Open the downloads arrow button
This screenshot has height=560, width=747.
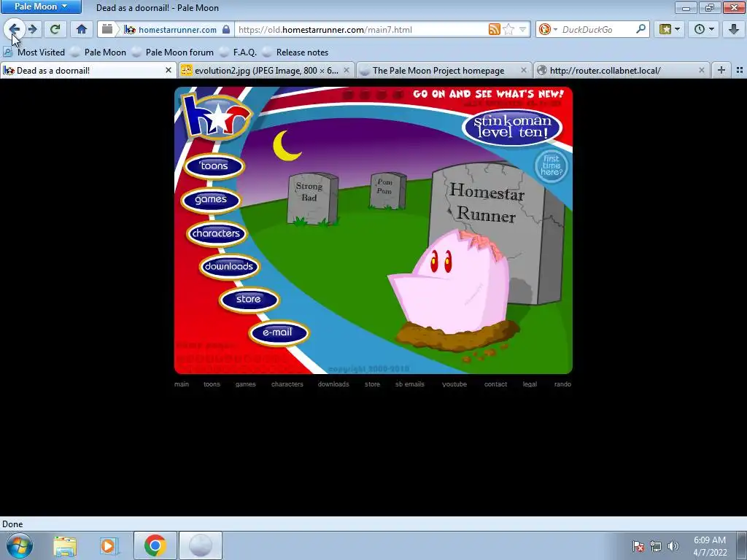(734, 29)
